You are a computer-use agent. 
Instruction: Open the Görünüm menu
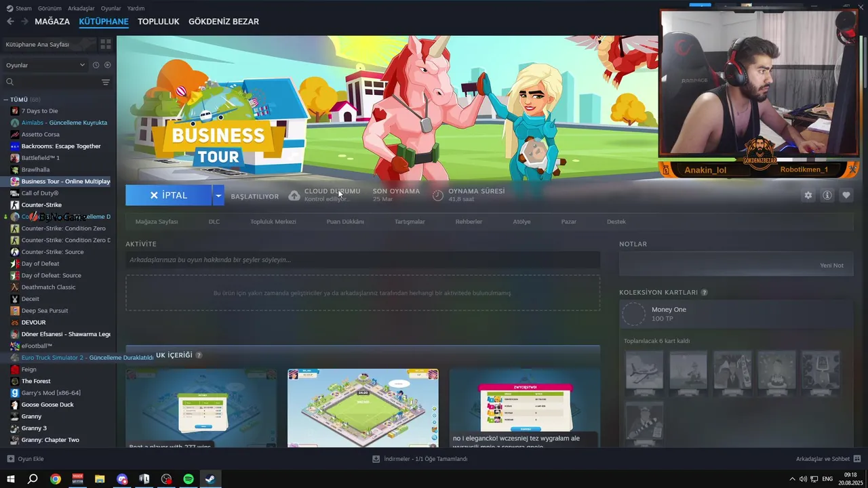click(50, 8)
